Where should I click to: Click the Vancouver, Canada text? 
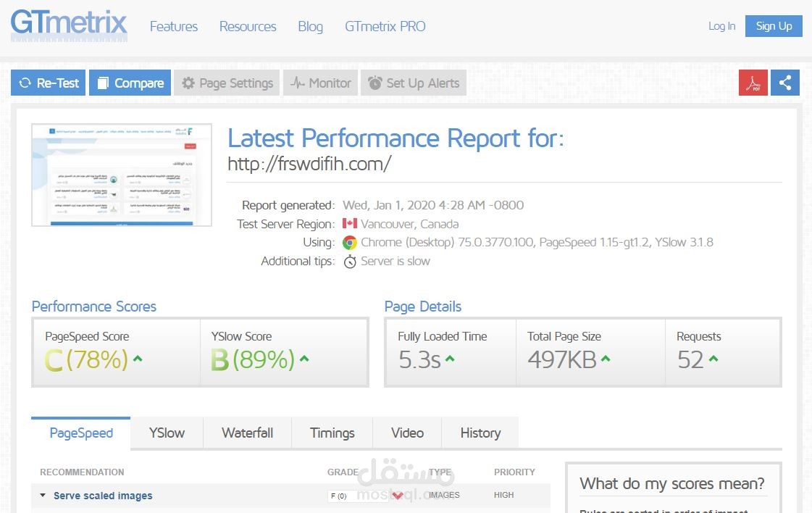[x=410, y=224]
